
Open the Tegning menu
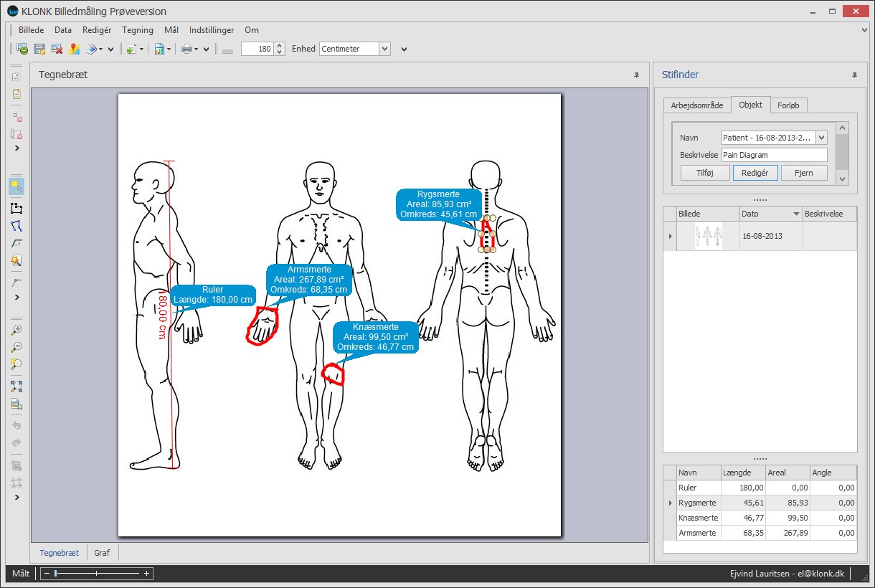tap(138, 30)
